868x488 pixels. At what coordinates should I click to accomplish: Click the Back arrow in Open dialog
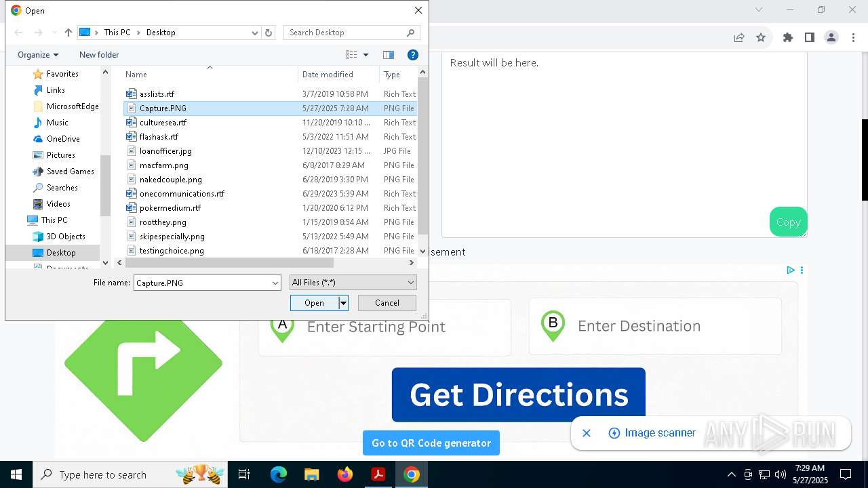[x=19, y=33]
